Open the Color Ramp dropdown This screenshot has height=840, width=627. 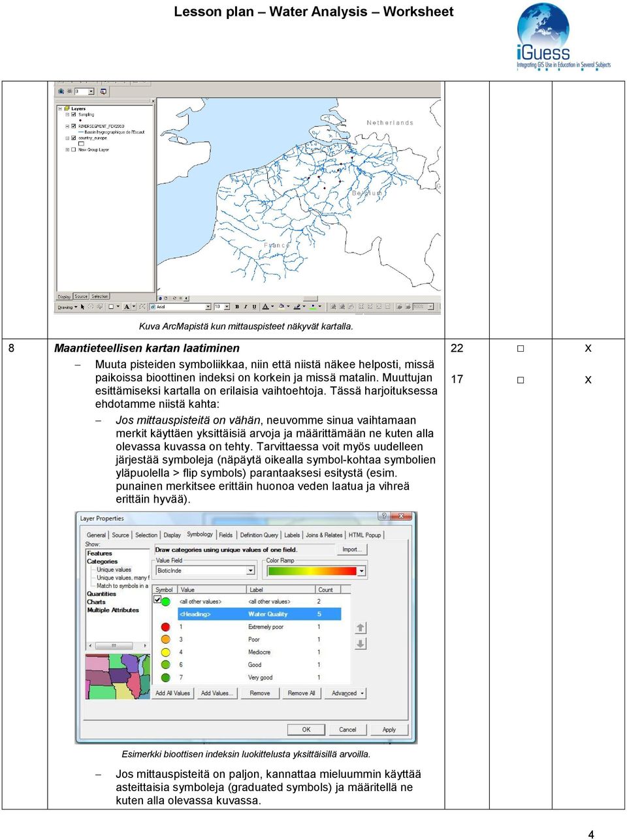tap(362, 570)
